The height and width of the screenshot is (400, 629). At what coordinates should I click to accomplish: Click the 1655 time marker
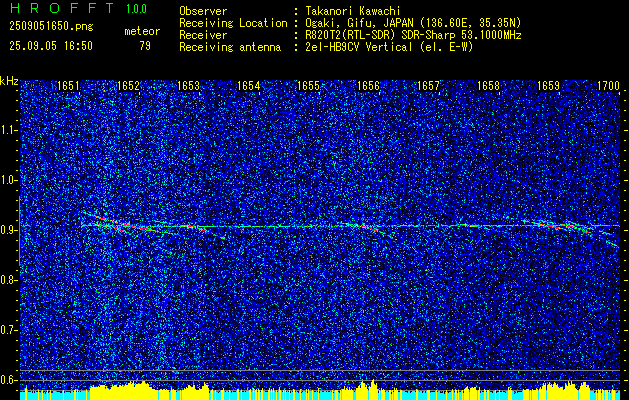[308, 86]
